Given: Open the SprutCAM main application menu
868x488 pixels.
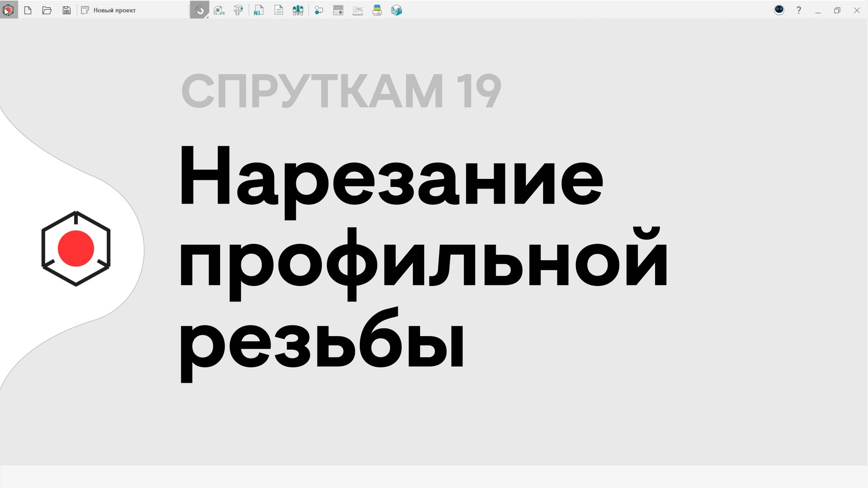Looking at the screenshot, I should coord(9,10).
